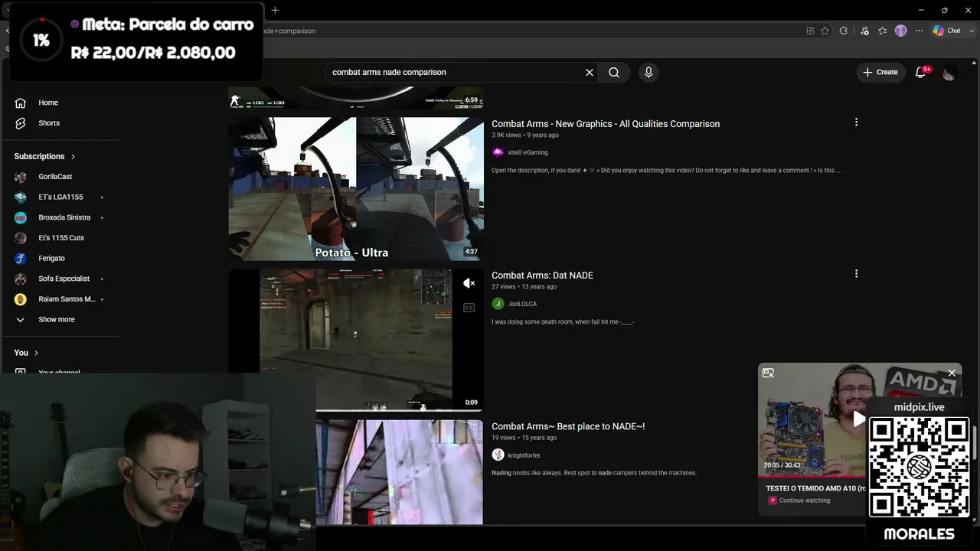The width and height of the screenshot is (980, 551).
Task: Open 'Combat Arms - New Graphics' video title
Action: point(606,124)
